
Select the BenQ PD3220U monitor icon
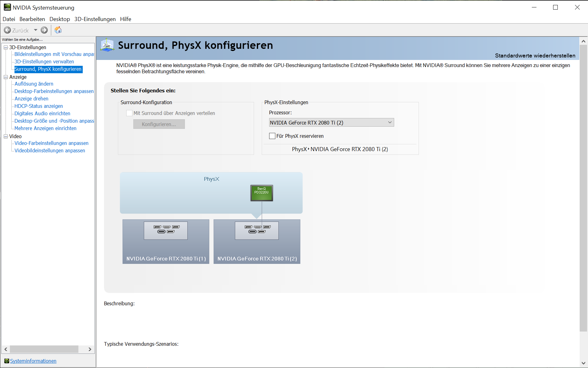(262, 193)
